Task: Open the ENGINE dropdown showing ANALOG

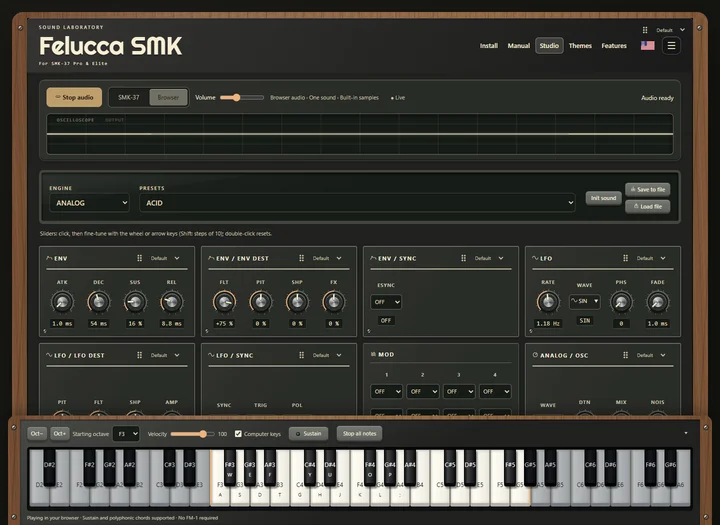Action: [x=89, y=203]
